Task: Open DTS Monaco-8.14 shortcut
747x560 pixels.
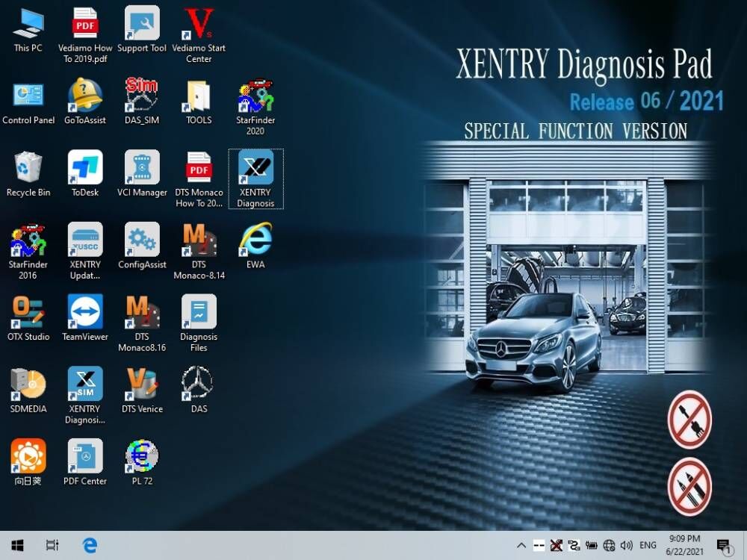Action: [x=199, y=252]
